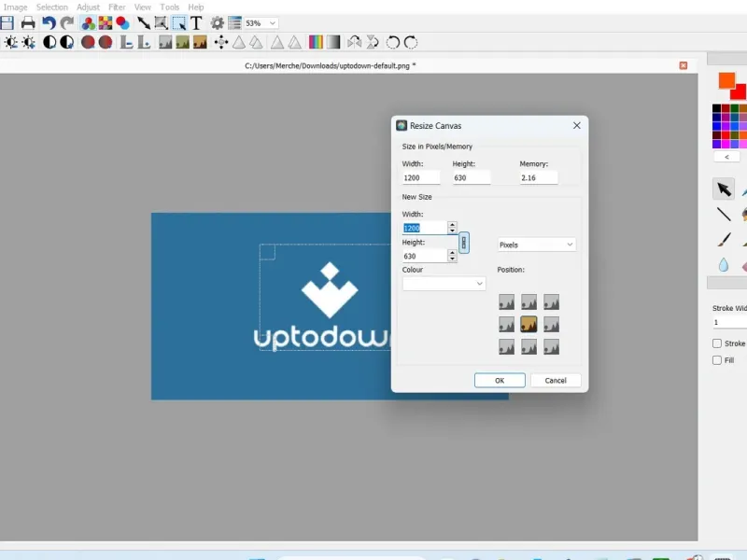The image size is (747, 560).
Task: Redo the last undone action
Action: pos(66,22)
